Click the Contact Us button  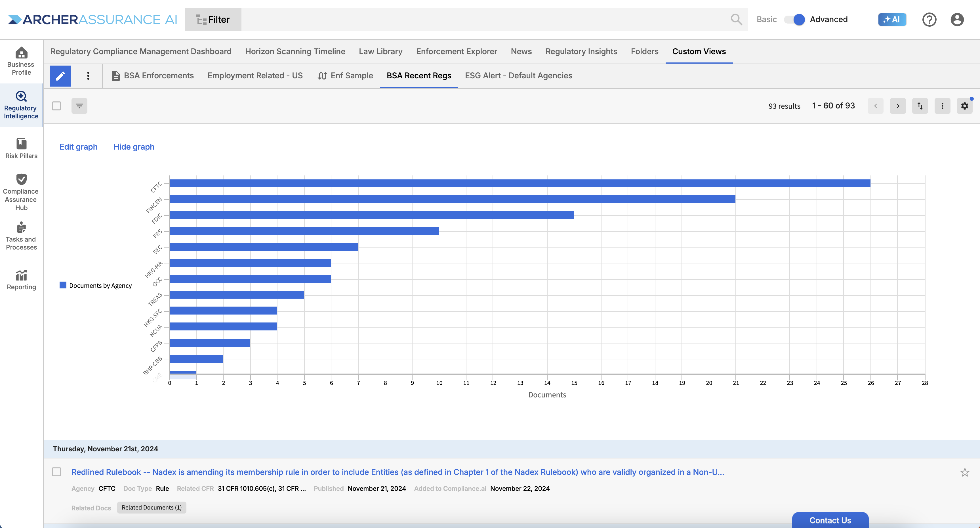[x=830, y=520]
